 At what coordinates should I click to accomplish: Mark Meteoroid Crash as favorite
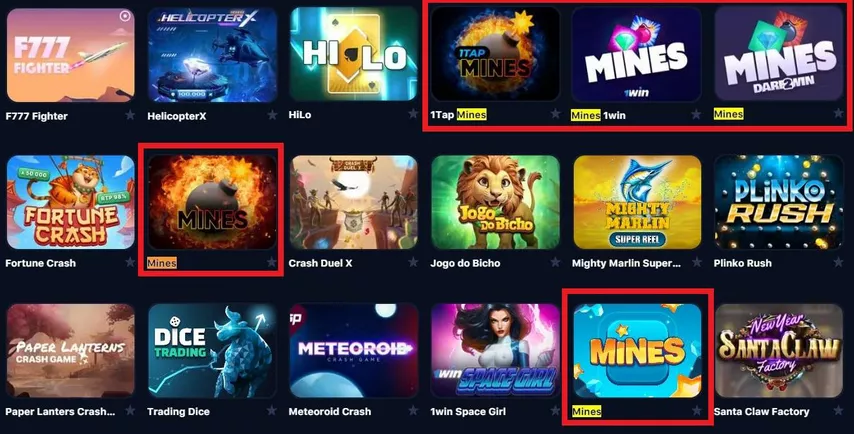413,411
